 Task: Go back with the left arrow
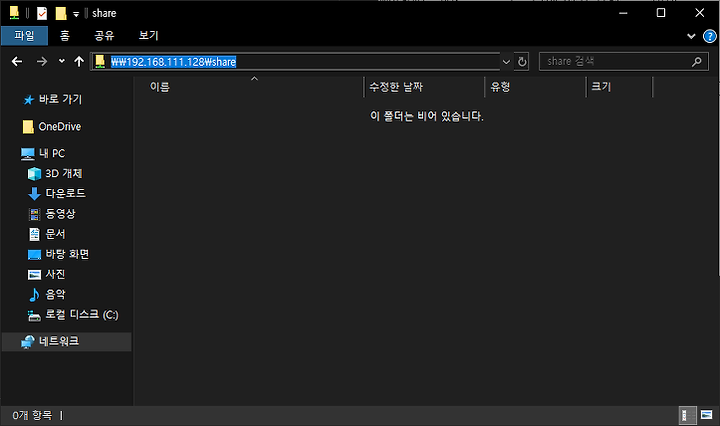click(17, 61)
